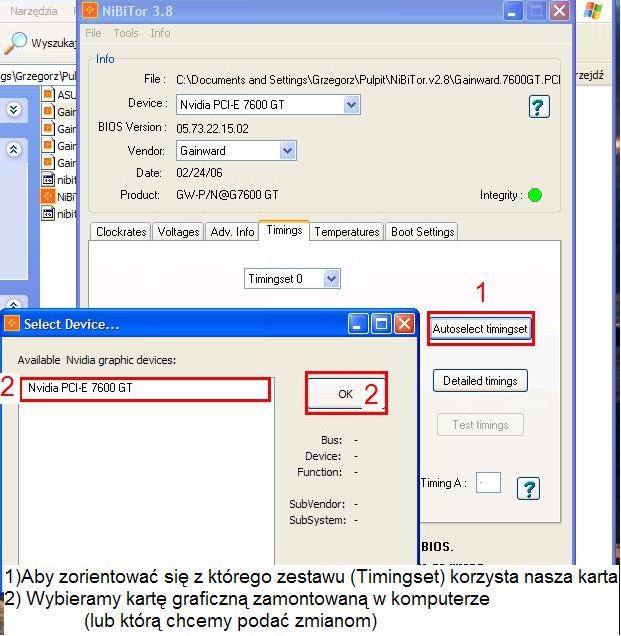Image resolution: width=621 pixels, height=636 pixels.
Task: Click the Date value 02/24/06
Action: tap(199, 173)
